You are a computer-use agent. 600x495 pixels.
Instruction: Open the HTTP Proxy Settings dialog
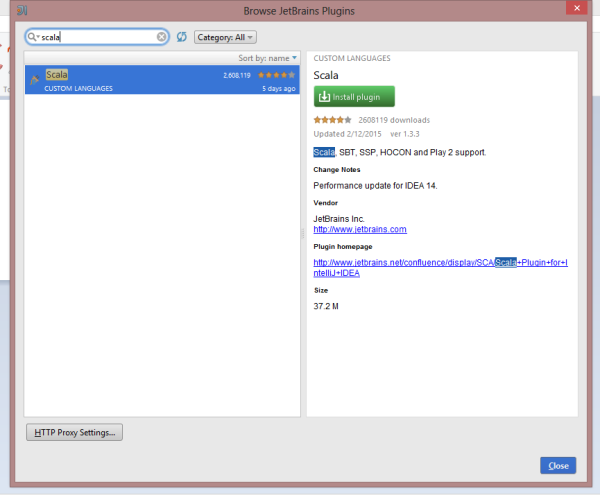pos(74,432)
